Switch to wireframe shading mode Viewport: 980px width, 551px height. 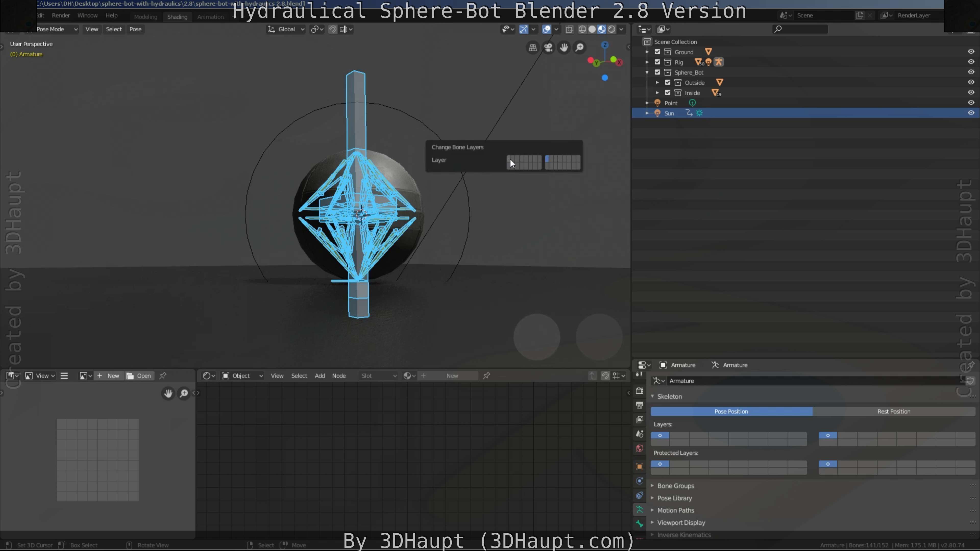582,29
